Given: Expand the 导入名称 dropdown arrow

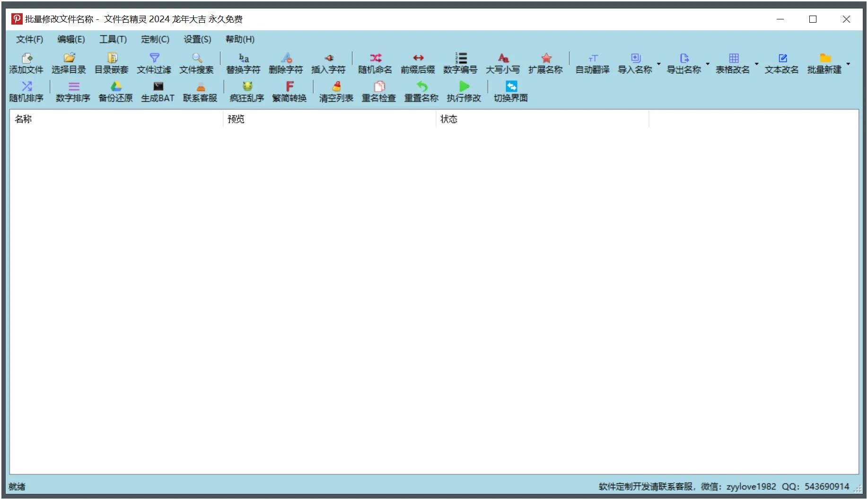Looking at the screenshot, I should tap(659, 64).
